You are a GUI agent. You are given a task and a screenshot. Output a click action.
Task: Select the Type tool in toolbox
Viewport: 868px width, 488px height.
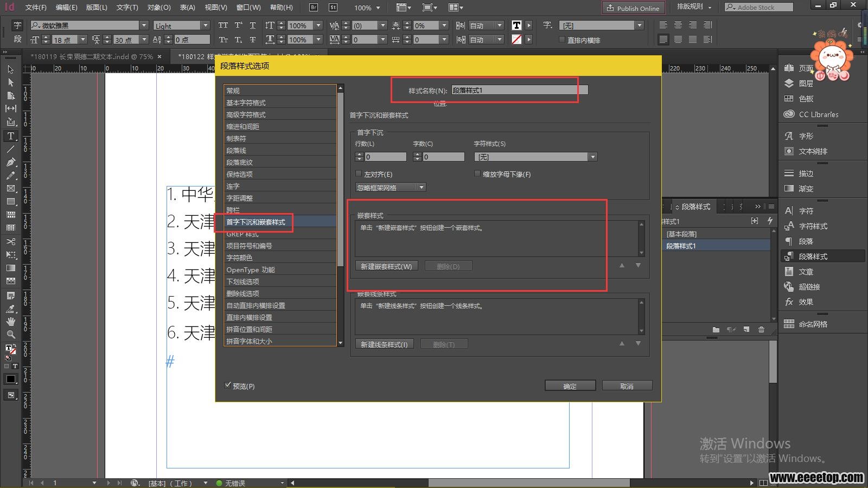10,136
